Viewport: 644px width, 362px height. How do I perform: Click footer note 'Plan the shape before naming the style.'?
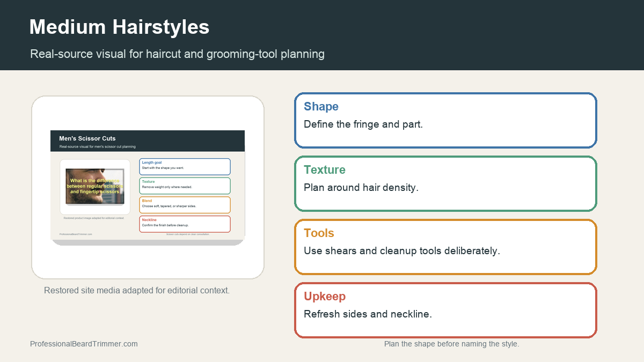[x=451, y=344]
